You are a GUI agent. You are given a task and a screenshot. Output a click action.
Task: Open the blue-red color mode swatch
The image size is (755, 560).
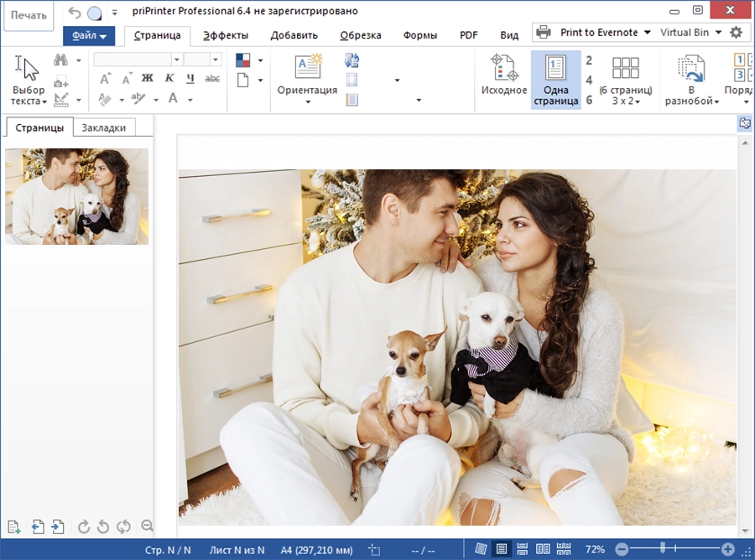(242, 60)
